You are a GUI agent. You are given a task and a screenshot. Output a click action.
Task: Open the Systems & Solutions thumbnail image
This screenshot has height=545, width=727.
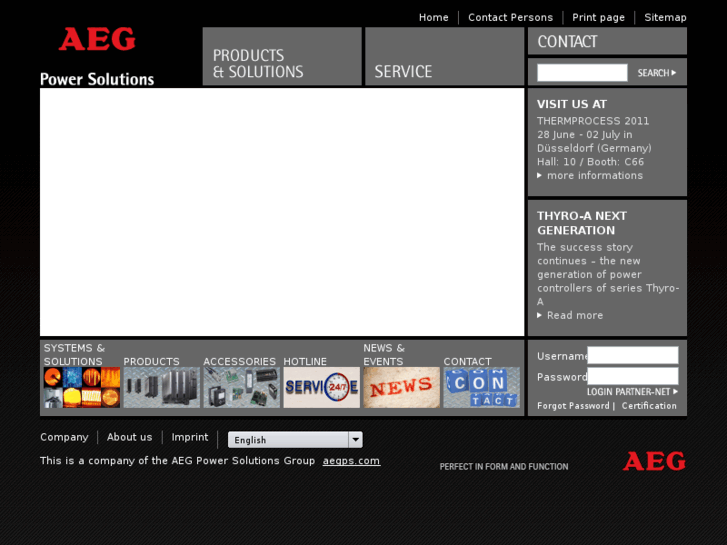click(x=82, y=387)
